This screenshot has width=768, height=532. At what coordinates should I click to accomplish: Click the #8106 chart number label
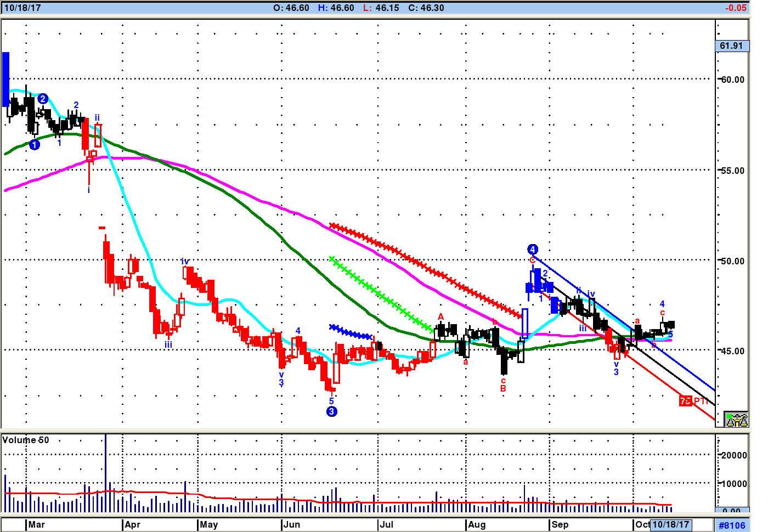(x=732, y=525)
